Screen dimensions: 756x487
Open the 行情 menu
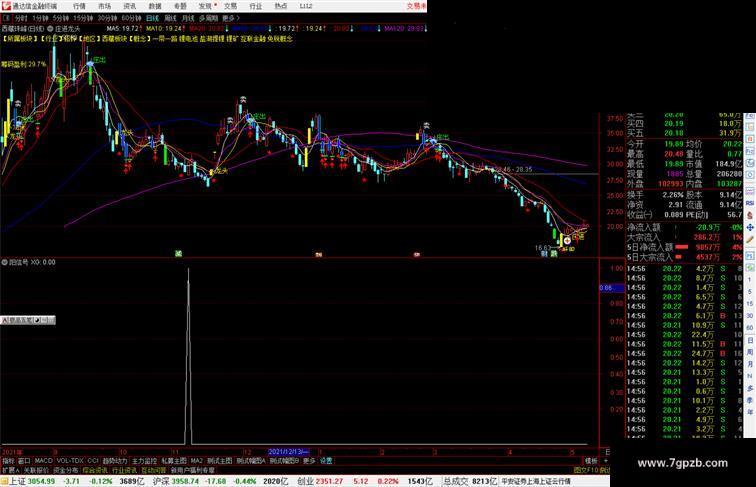click(79, 6)
